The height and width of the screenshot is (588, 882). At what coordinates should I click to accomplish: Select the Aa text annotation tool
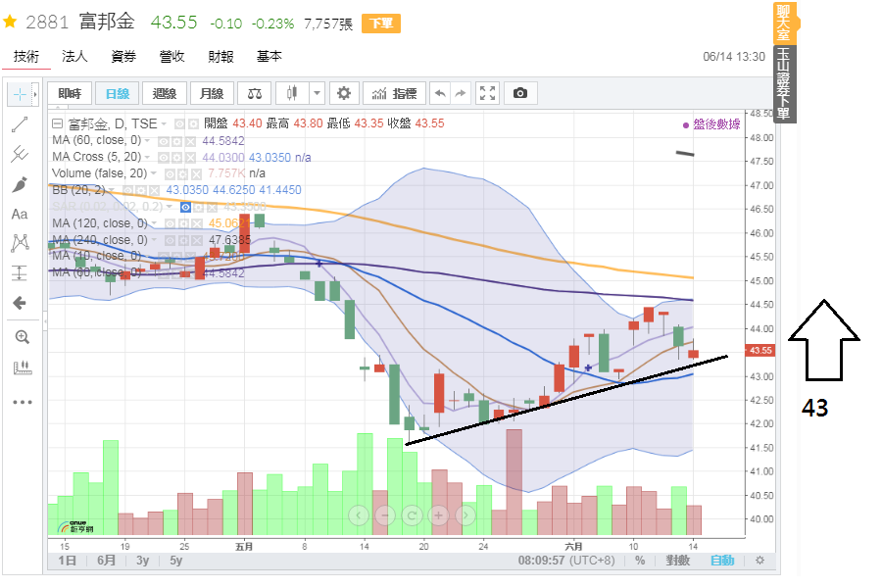[x=20, y=214]
